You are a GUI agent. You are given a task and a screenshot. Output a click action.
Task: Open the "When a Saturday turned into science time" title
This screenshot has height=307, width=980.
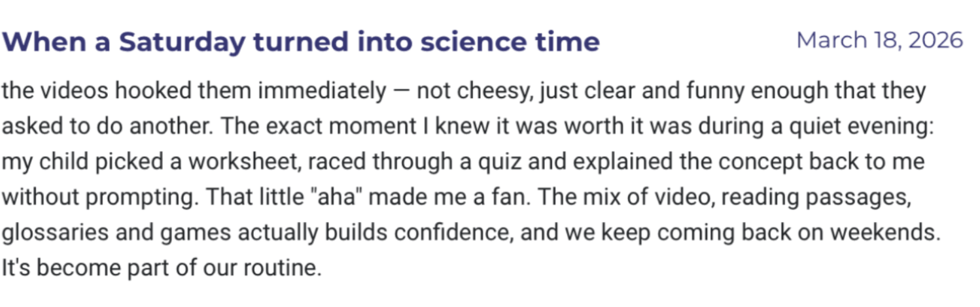click(x=301, y=42)
